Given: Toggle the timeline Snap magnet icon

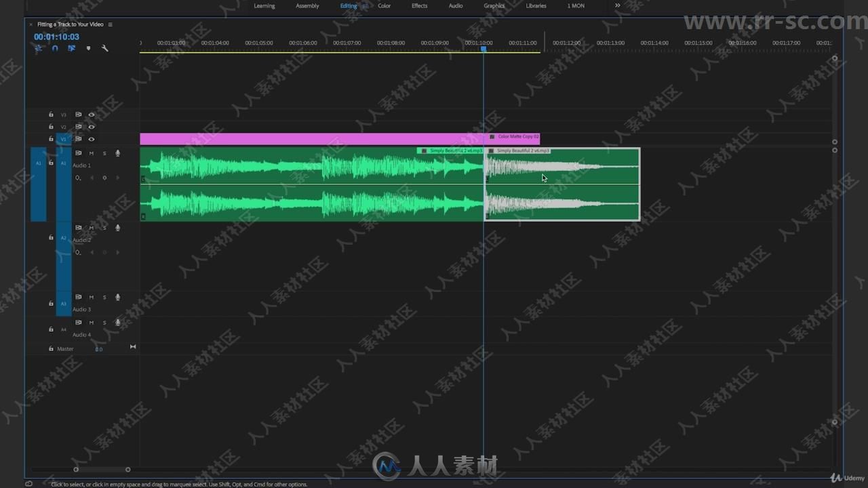Looking at the screenshot, I should tap(55, 48).
